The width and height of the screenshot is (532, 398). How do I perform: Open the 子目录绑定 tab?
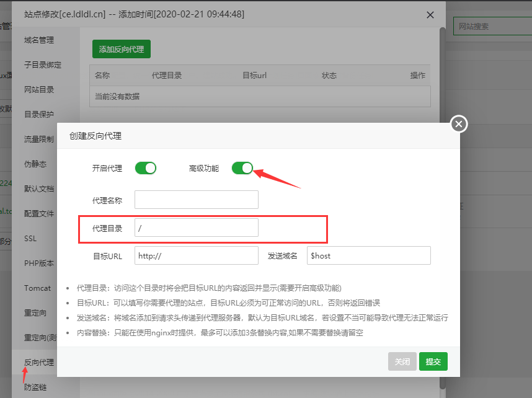[x=43, y=65]
